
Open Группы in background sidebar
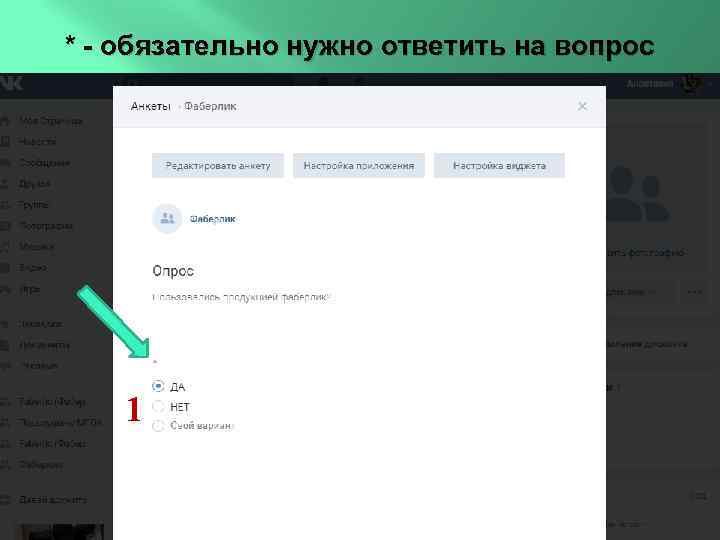(34, 205)
